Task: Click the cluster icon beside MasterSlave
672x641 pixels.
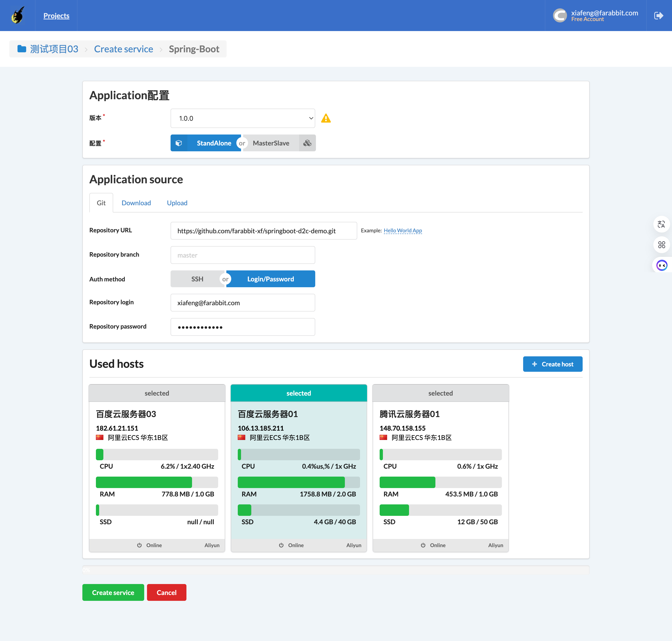Action: click(x=307, y=143)
